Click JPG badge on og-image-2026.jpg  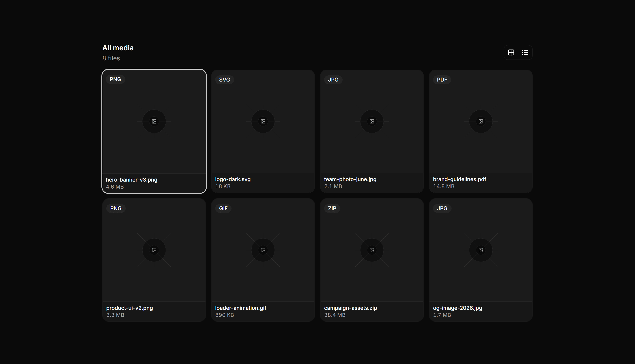point(442,208)
